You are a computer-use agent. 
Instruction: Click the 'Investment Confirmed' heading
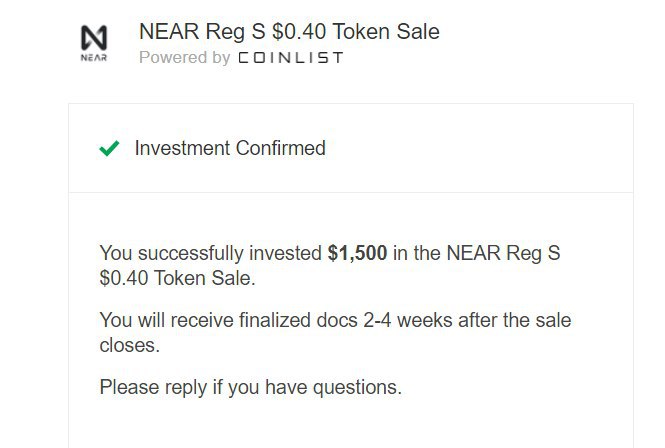[x=230, y=148]
